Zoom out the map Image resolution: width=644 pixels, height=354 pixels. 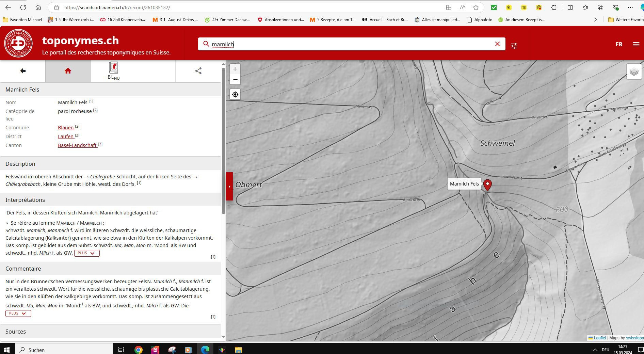pos(235,80)
